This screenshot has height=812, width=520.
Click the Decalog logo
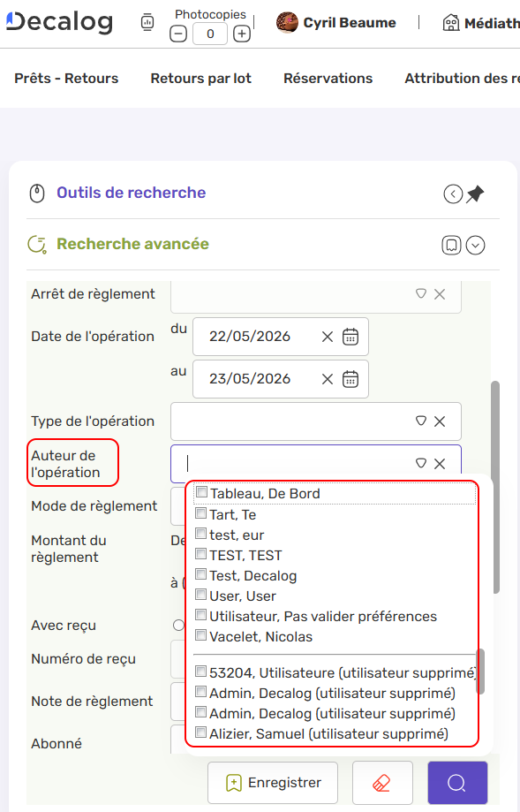click(59, 22)
